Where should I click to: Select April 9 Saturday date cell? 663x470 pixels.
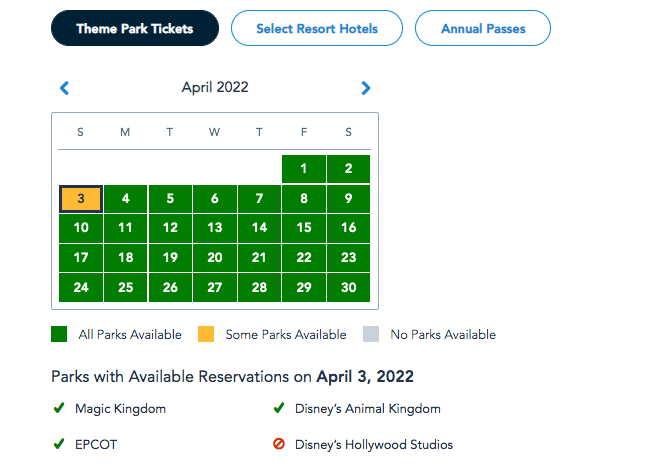pos(348,198)
